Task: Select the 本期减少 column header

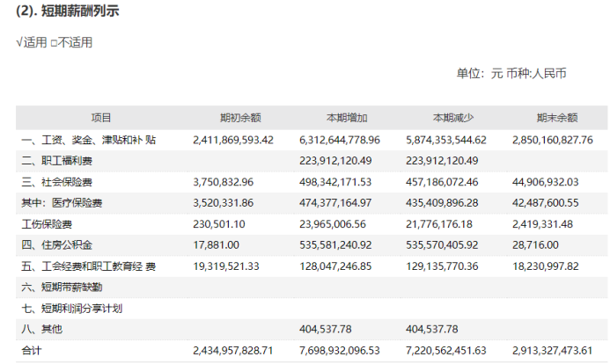Action: pos(452,118)
